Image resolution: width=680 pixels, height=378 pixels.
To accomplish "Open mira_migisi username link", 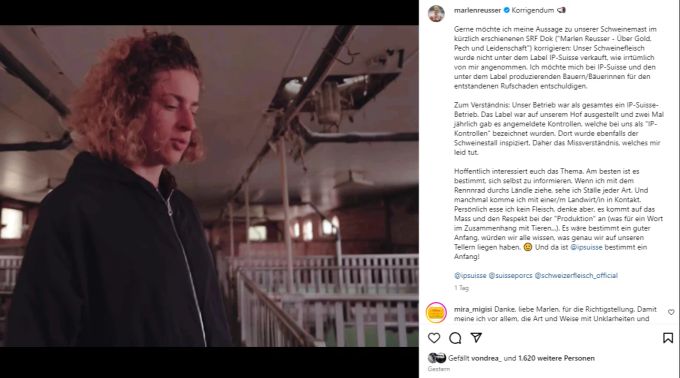I will click(x=473, y=309).
